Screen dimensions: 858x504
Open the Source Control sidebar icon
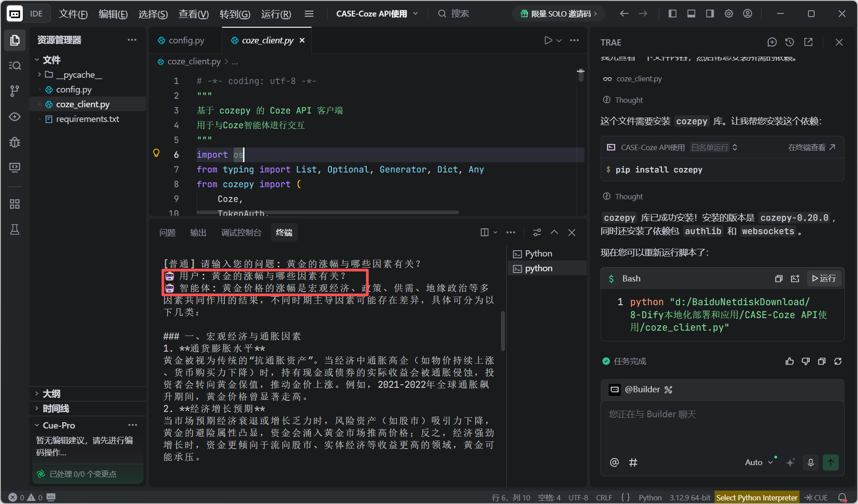tap(15, 91)
